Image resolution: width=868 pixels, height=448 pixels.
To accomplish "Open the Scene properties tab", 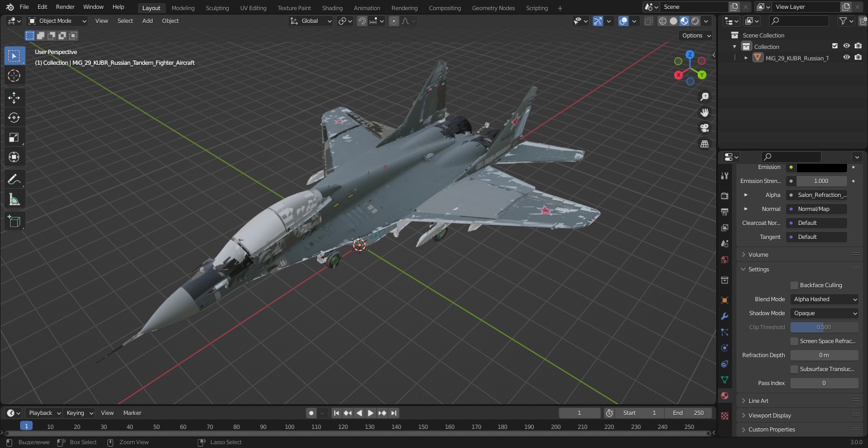I will [724, 243].
